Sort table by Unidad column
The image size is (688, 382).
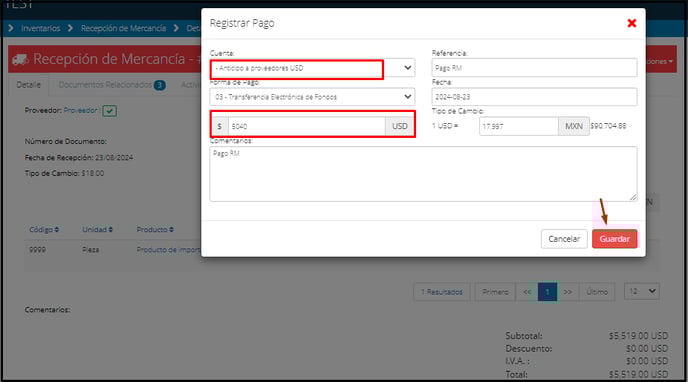pos(97,229)
